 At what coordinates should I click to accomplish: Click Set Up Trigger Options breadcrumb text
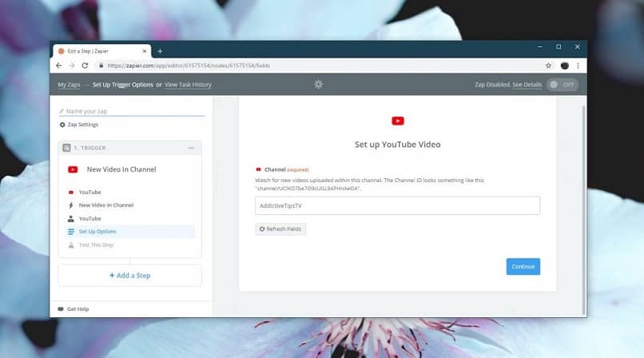click(123, 85)
